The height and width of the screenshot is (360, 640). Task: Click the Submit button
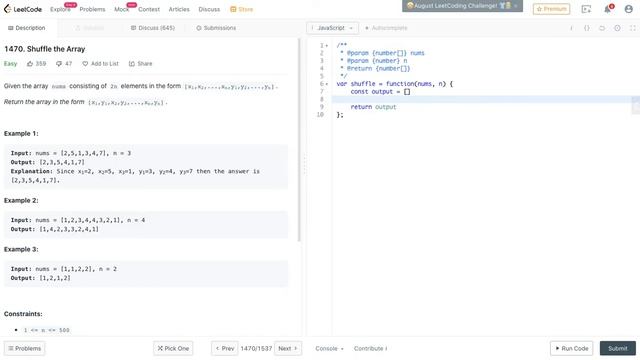(618, 349)
